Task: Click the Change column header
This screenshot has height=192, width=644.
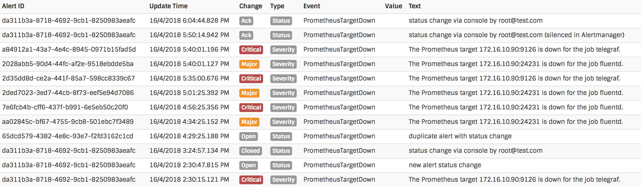Action: coord(251,6)
